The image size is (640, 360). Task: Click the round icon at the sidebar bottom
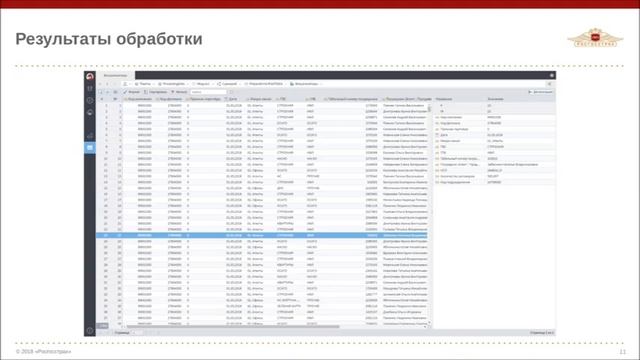pos(90,330)
